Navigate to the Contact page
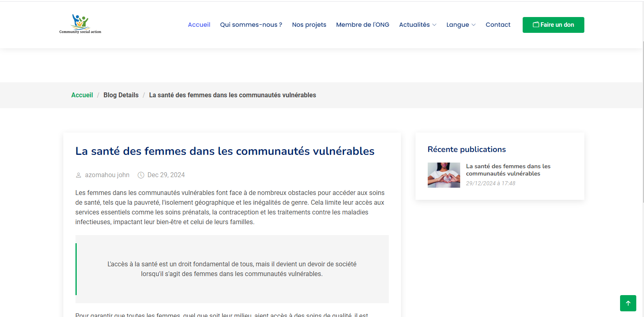Viewport: 644px width, 317px height. [x=498, y=25]
